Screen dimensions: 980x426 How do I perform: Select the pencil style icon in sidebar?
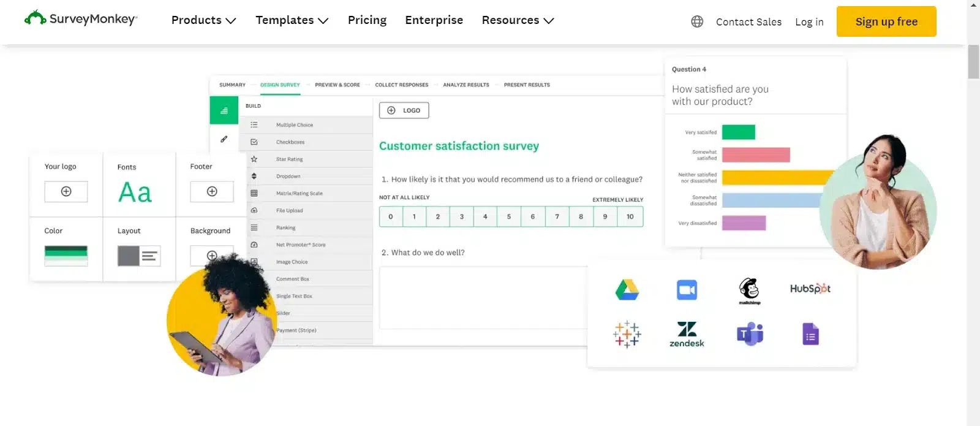pyautogui.click(x=224, y=139)
